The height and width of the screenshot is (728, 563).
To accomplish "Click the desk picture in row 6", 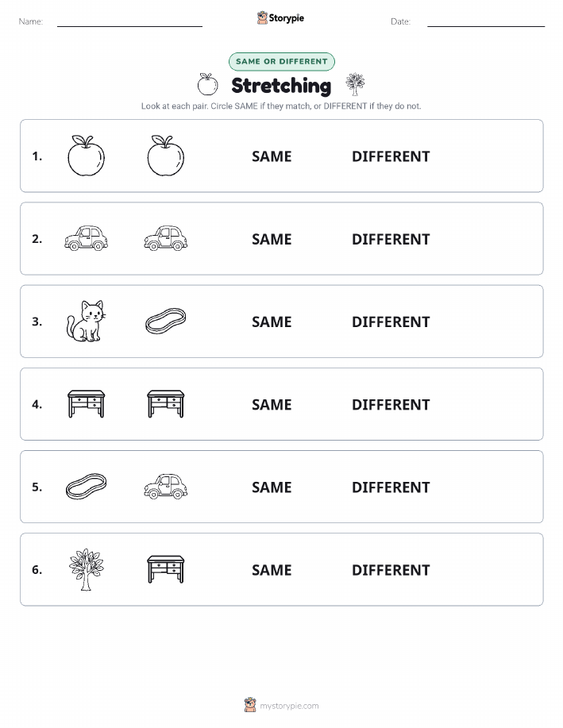I will (166, 569).
